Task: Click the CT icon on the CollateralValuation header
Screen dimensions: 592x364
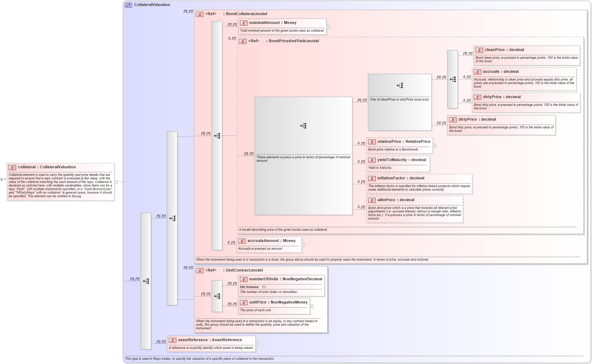Action: pos(128,5)
